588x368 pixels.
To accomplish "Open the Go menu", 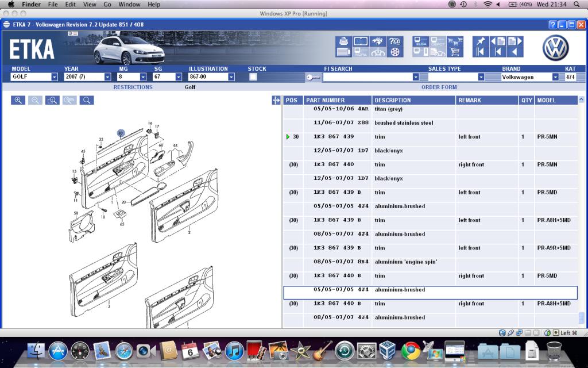I will click(x=107, y=5).
